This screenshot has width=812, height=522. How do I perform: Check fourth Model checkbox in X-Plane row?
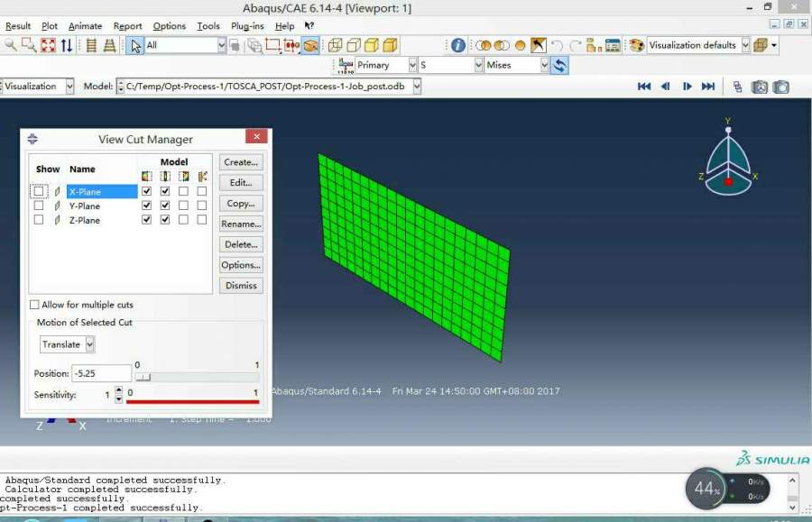point(202,191)
